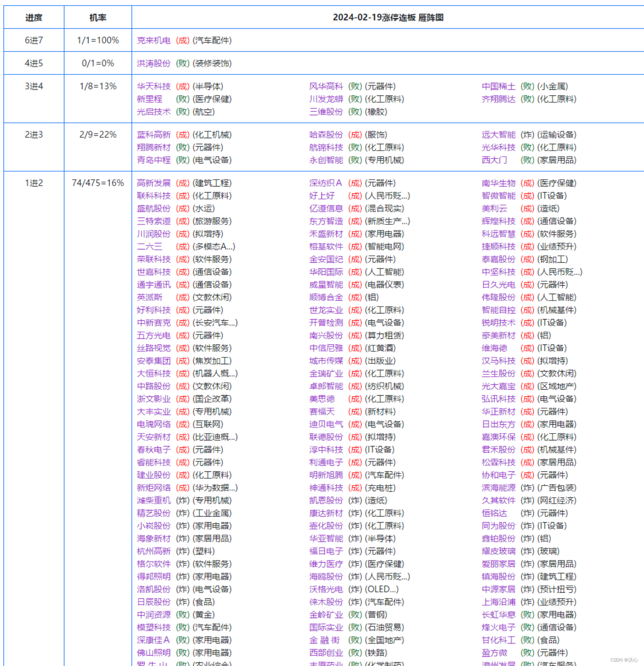Click 美利云 stock name
Viewport: 644px width, 666px height.
tap(494, 208)
